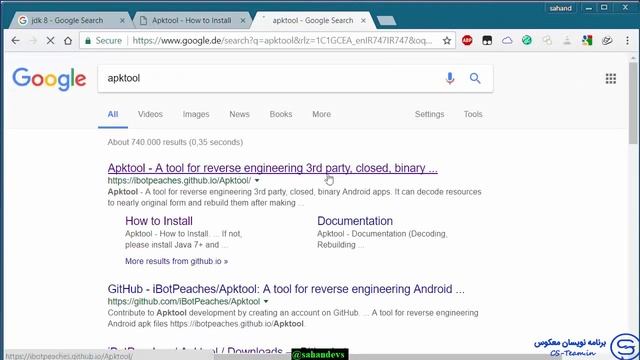
Task: Open a new tab
Action: click(386, 20)
